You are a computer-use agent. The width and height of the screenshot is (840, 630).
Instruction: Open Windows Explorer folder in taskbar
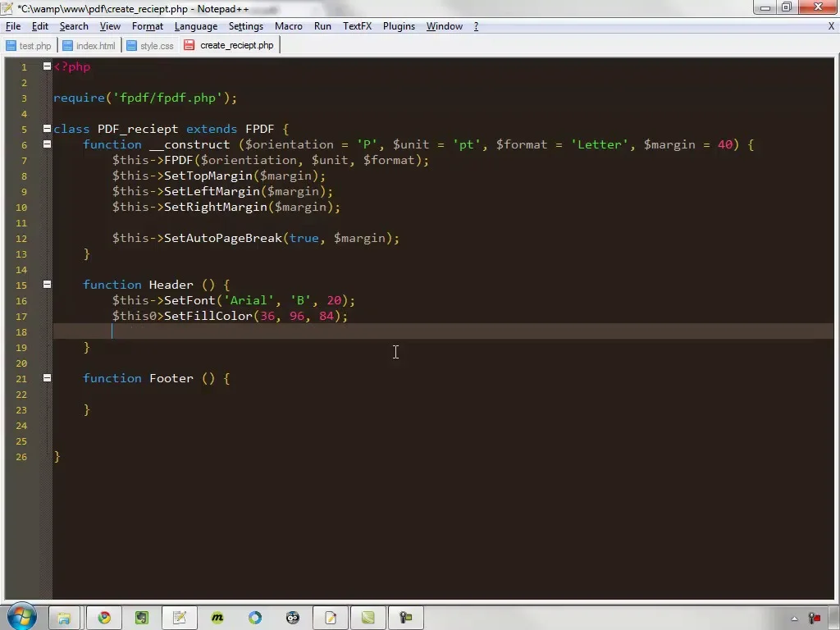click(64, 618)
